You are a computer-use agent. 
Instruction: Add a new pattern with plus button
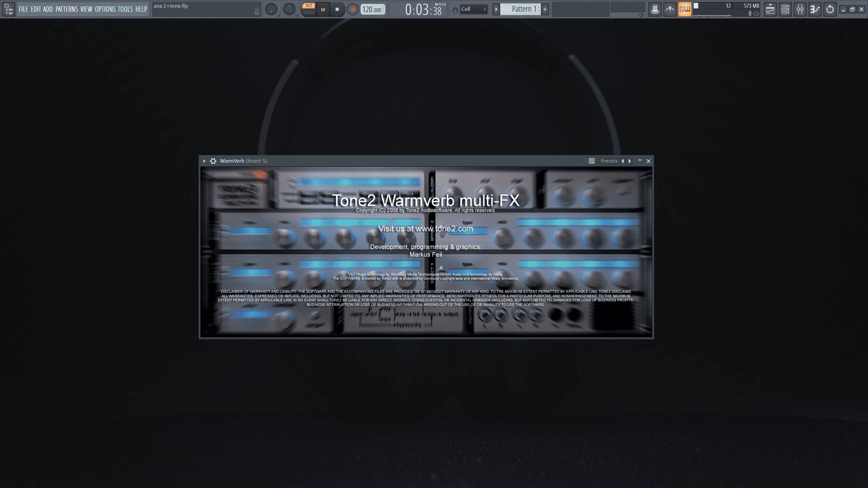point(545,9)
